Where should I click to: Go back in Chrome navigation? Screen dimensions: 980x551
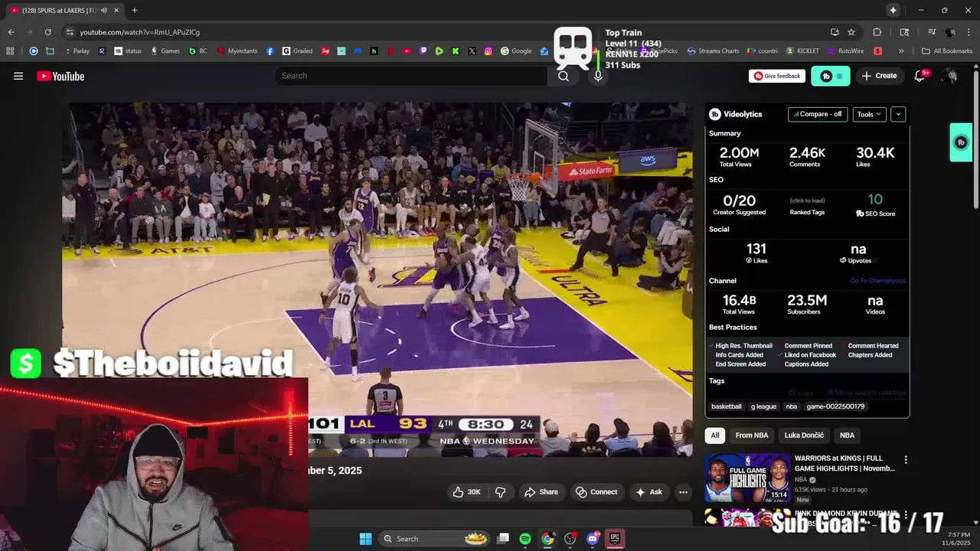pyautogui.click(x=11, y=32)
